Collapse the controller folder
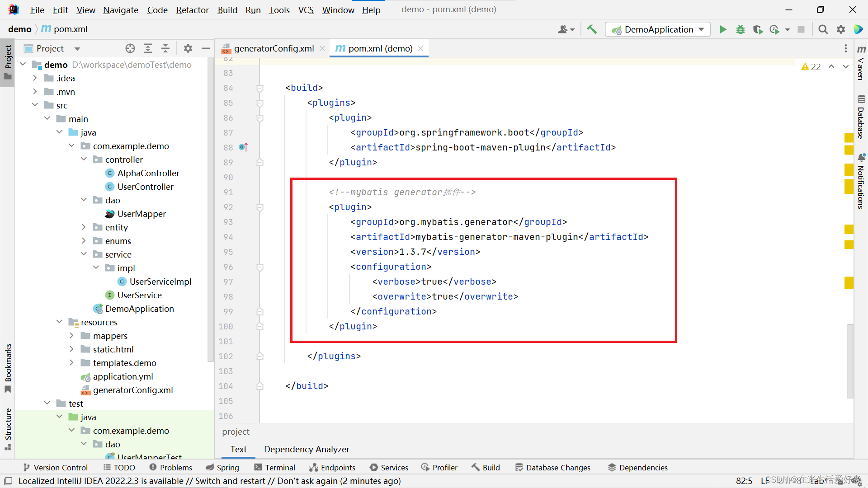 84,160
